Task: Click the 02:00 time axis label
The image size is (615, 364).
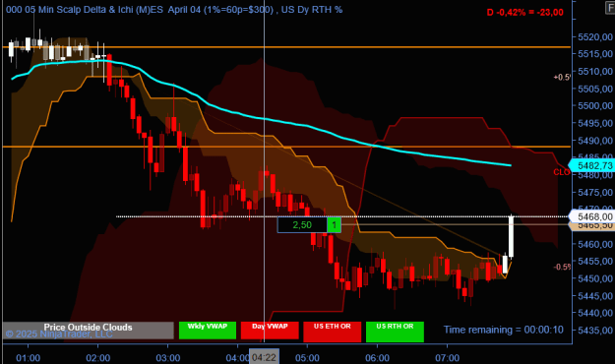Action: [98, 358]
